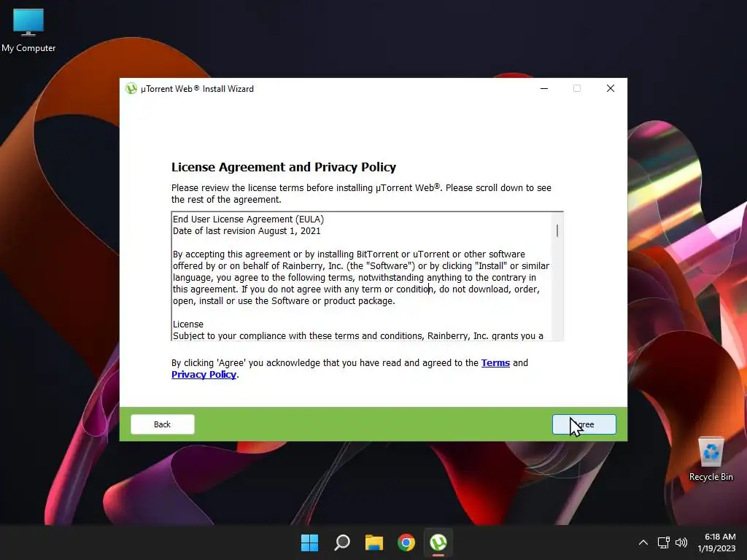Click the 'End User License Agreement (EULA)' line
The width and height of the screenshot is (747, 560).
point(248,219)
